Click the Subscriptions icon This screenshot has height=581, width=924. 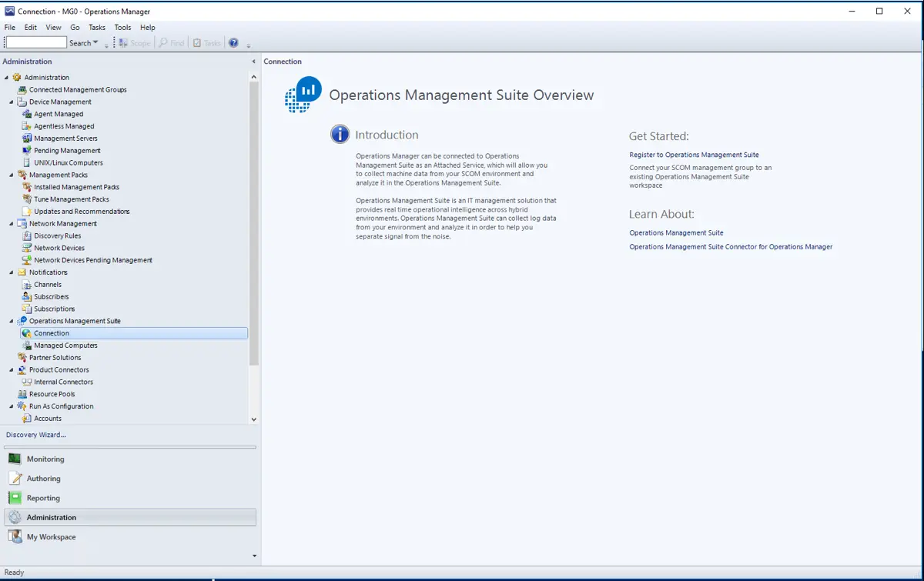(27, 309)
